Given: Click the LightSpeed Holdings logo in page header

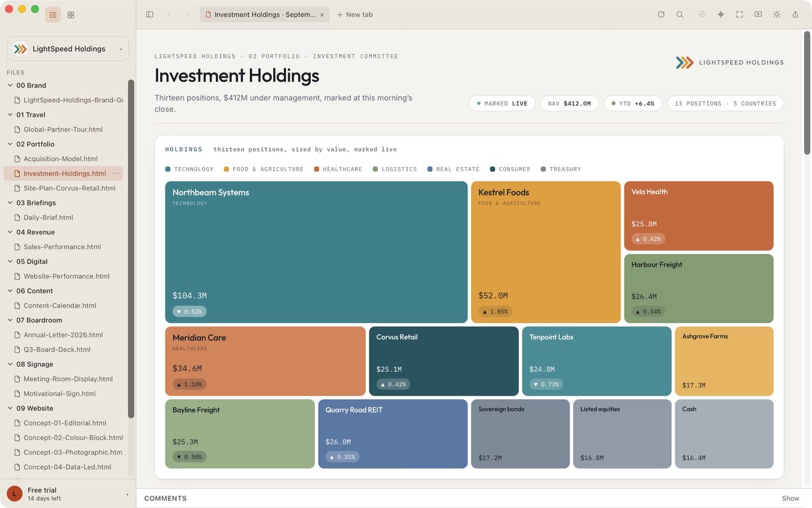Looking at the screenshot, I should tap(730, 62).
